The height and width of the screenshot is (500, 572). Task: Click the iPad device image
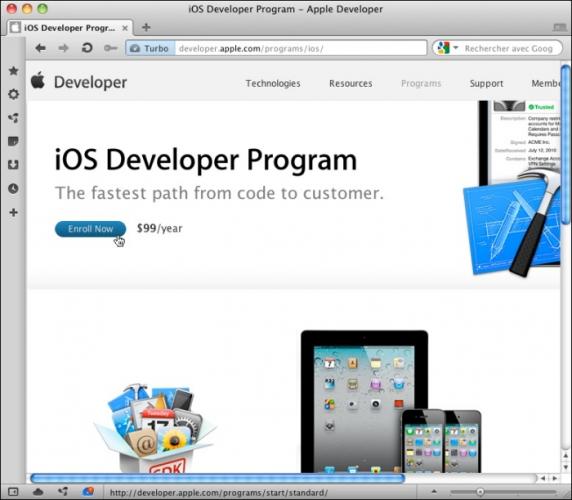364,401
